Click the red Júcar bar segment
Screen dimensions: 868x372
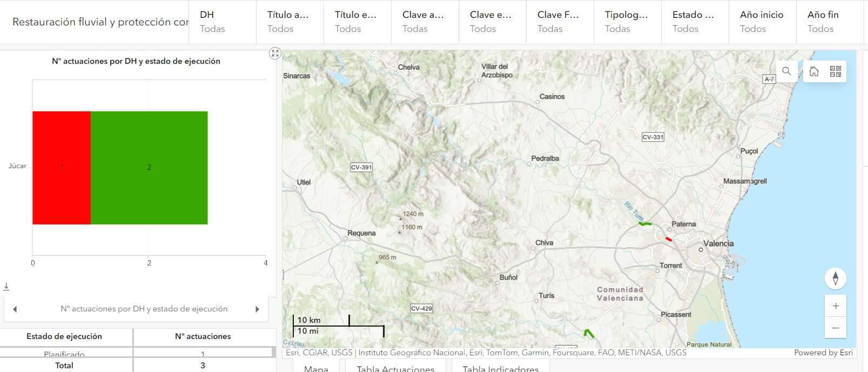(x=62, y=168)
